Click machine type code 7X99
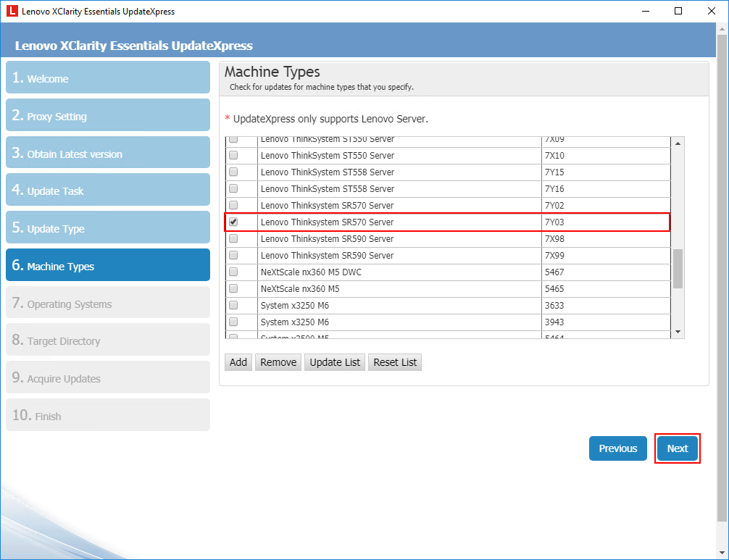The width and height of the screenshot is (729, 560). (x=554, y=256)
